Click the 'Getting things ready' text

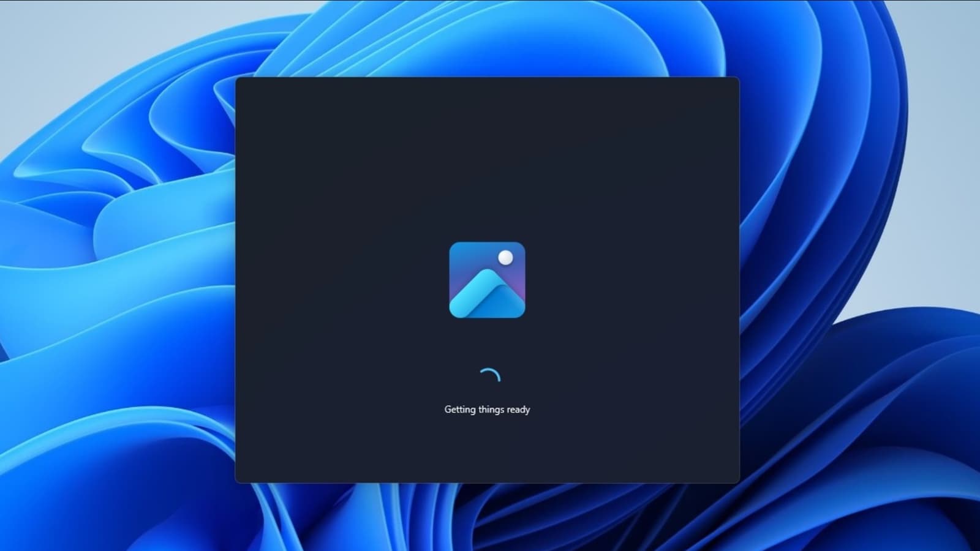coord(487,410)
